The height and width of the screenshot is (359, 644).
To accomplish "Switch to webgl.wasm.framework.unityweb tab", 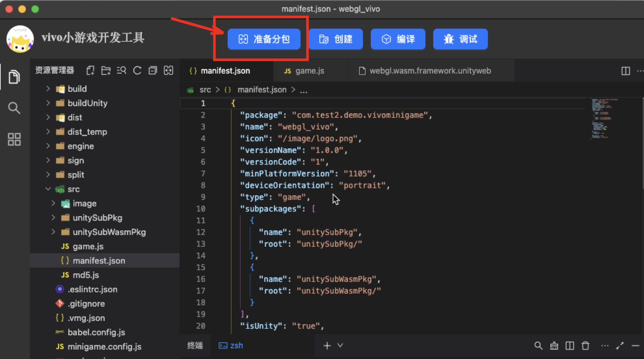I will coord(431,71).
